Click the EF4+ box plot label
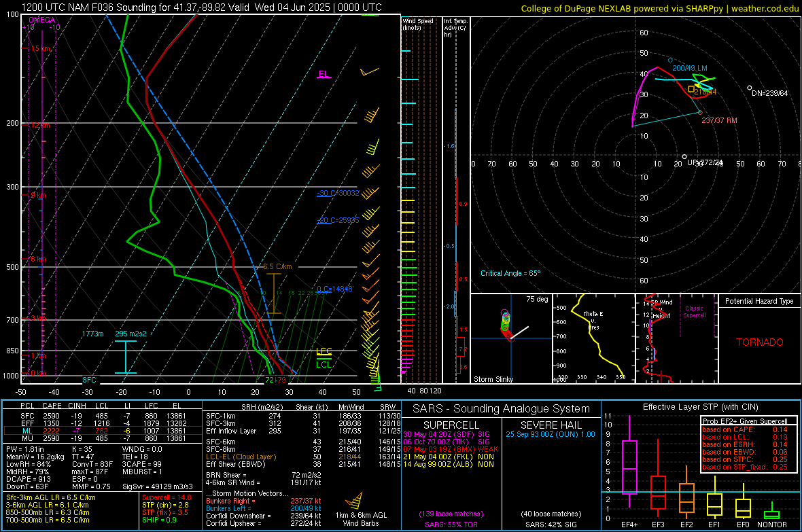The image size is (802, 532). coord(629,525)
